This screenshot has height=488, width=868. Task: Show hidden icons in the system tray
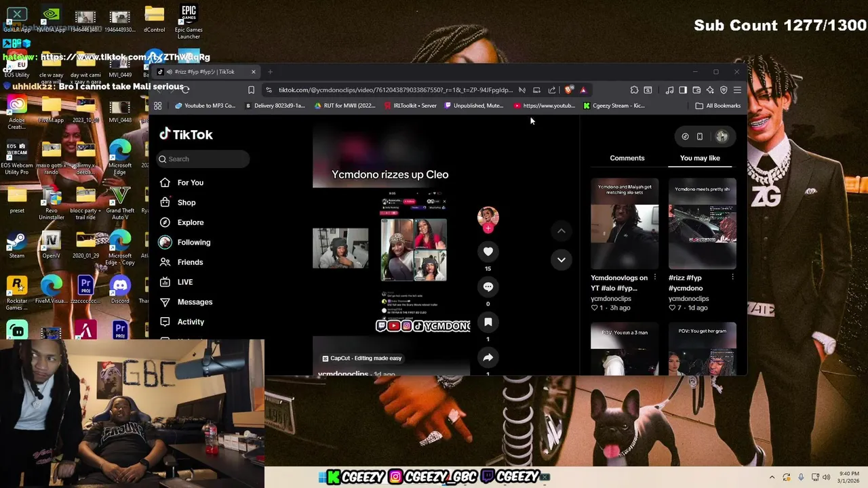pos(772,477)
